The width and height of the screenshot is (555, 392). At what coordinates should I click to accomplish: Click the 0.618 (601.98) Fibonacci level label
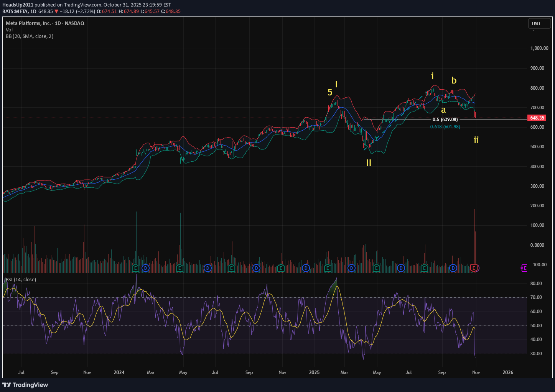tap(445, 127)
